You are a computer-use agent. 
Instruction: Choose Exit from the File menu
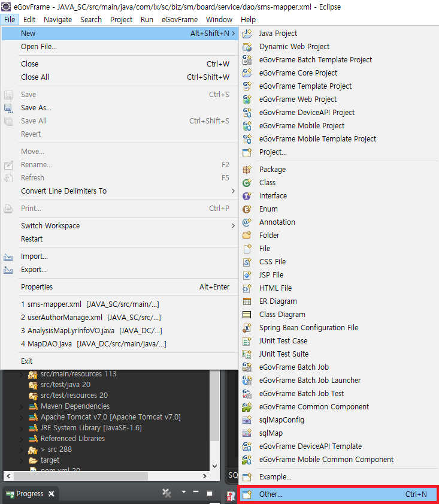click(119, 361)
